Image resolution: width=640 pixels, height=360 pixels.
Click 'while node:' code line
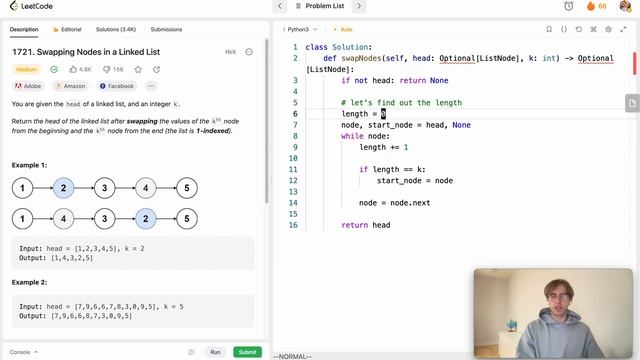coord(365,136)
